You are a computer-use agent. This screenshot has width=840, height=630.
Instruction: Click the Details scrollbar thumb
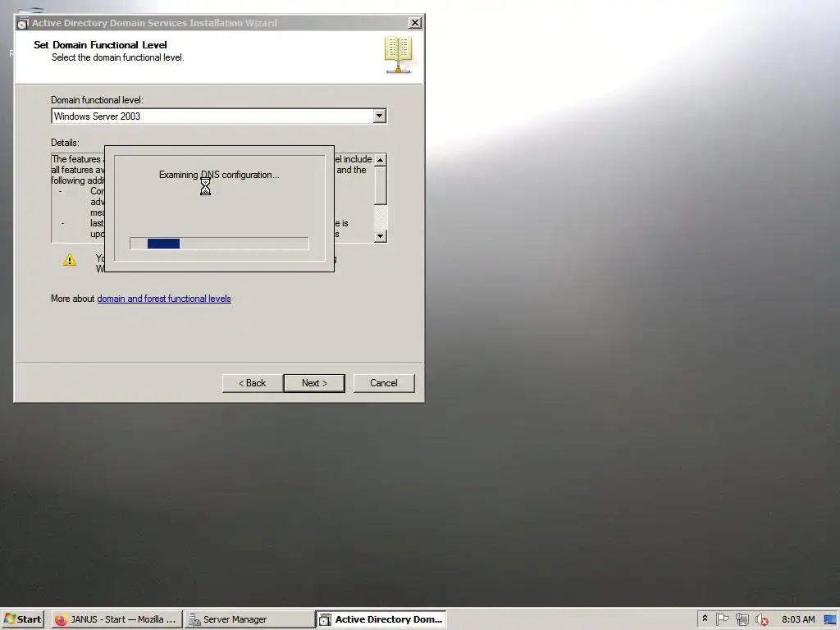point(380,185)
